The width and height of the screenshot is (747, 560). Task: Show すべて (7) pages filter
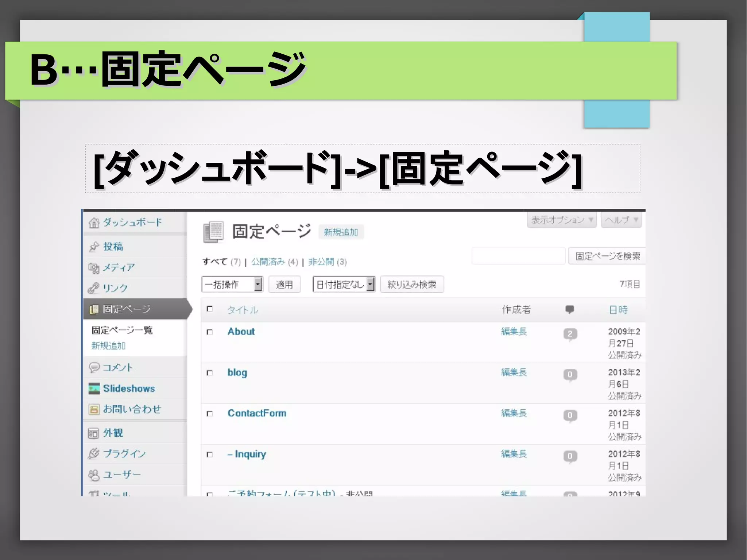[x=221, y=262]
